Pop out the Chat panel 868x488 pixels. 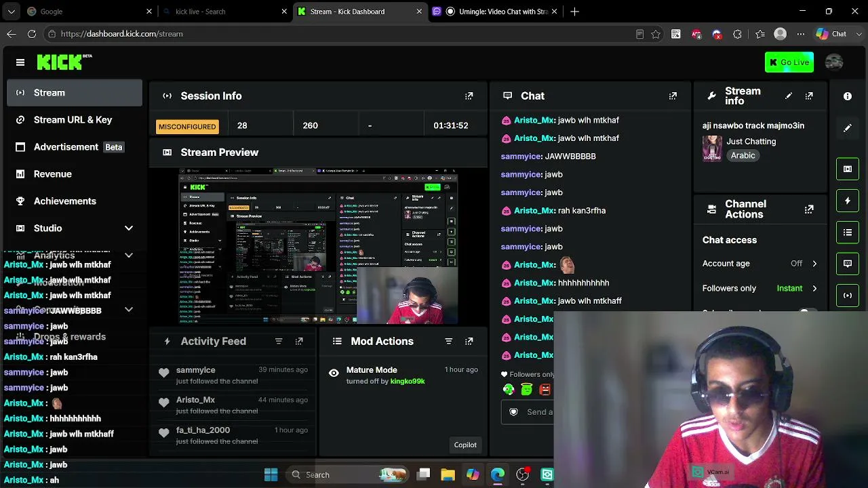[673, 96]
